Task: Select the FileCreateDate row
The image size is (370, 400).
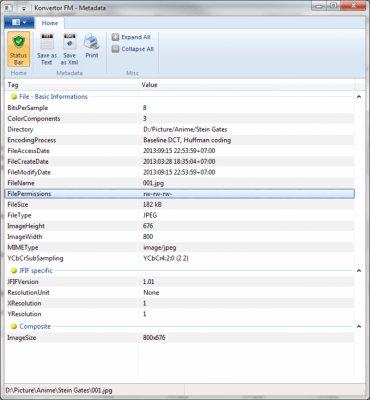Action: pos(179,162)
